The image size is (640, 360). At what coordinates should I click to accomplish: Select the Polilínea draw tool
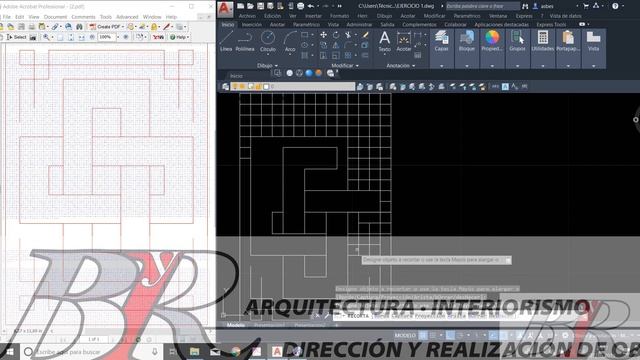pos(244,41)
